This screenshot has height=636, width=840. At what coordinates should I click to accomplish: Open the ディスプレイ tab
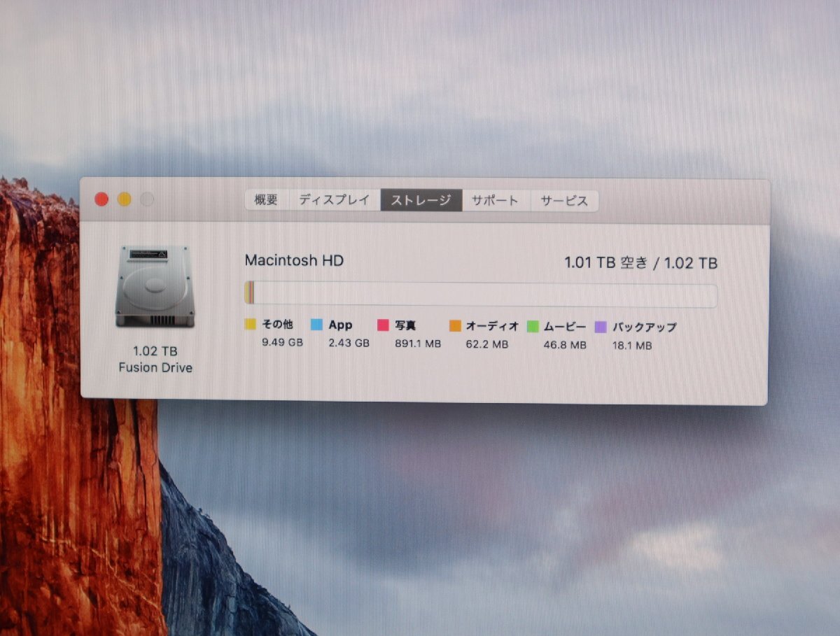[x=335, y=200]
